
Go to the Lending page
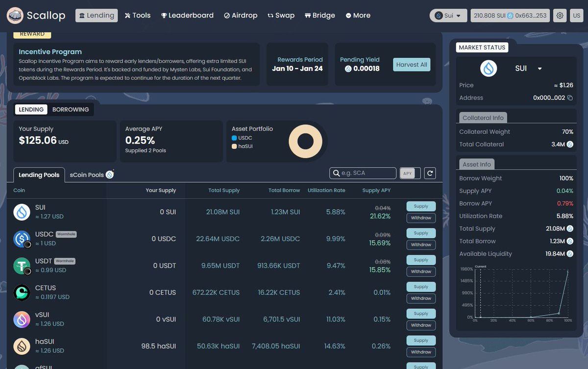click(x=97, y=16)
